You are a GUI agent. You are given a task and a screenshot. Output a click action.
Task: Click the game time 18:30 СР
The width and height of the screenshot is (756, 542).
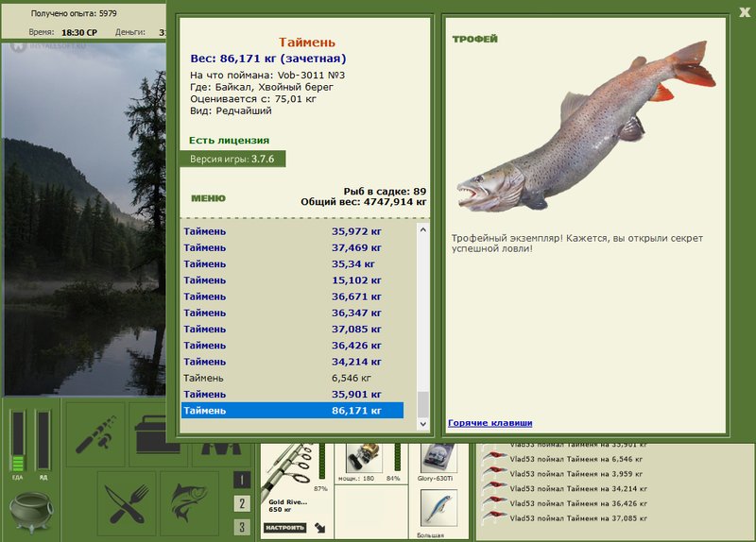(x=79, y=33)
